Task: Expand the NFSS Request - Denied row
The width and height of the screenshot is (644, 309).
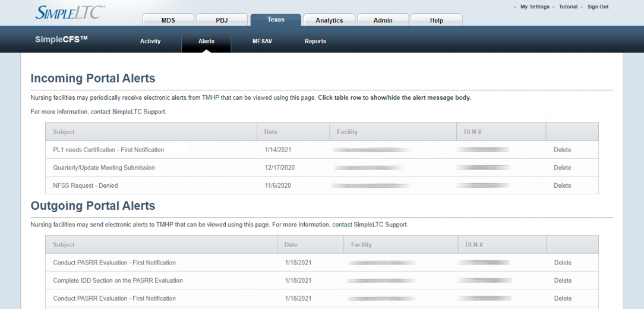Action: 86,185
